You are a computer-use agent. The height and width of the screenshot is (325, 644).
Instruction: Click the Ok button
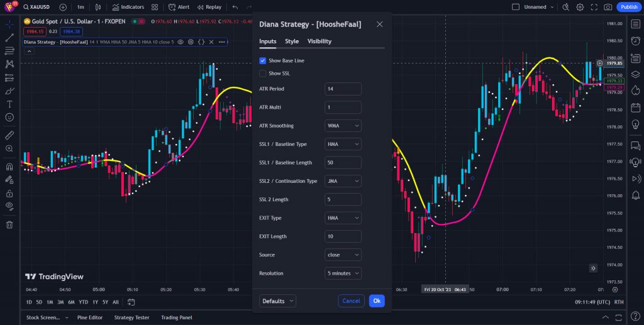(x=377, y=300)
